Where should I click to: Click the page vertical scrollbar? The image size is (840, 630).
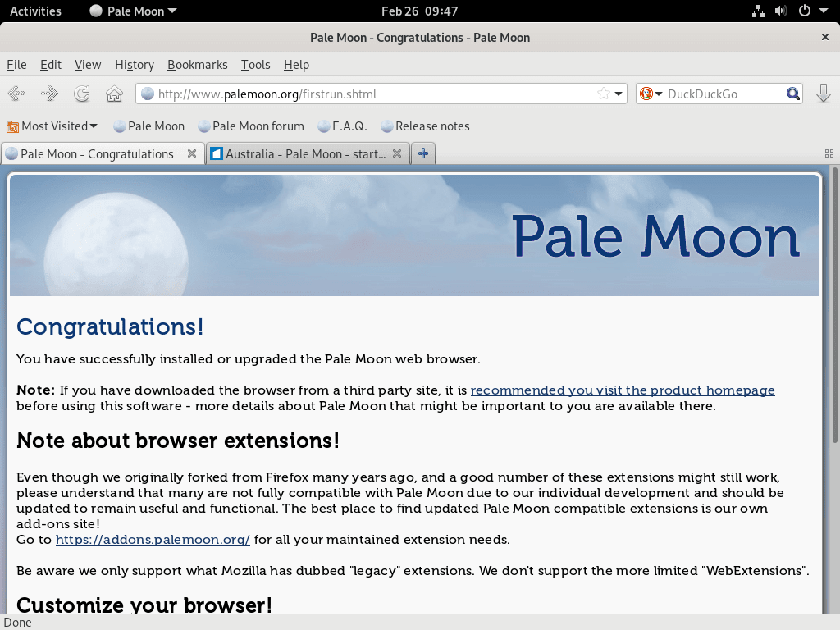click(834, 304)
